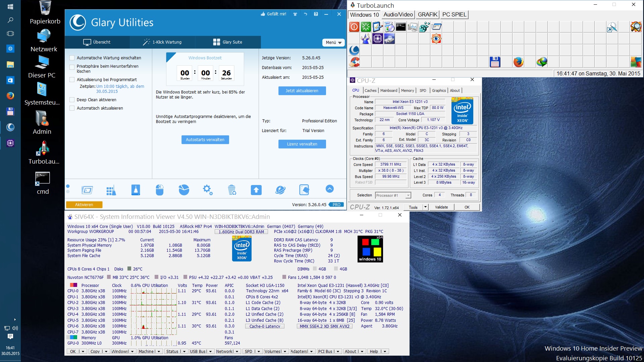The height and width of the screenshot is (362, 644).
Task: Open the Tools dropdown arrow in CPU-Z
Action: (425, 207)
